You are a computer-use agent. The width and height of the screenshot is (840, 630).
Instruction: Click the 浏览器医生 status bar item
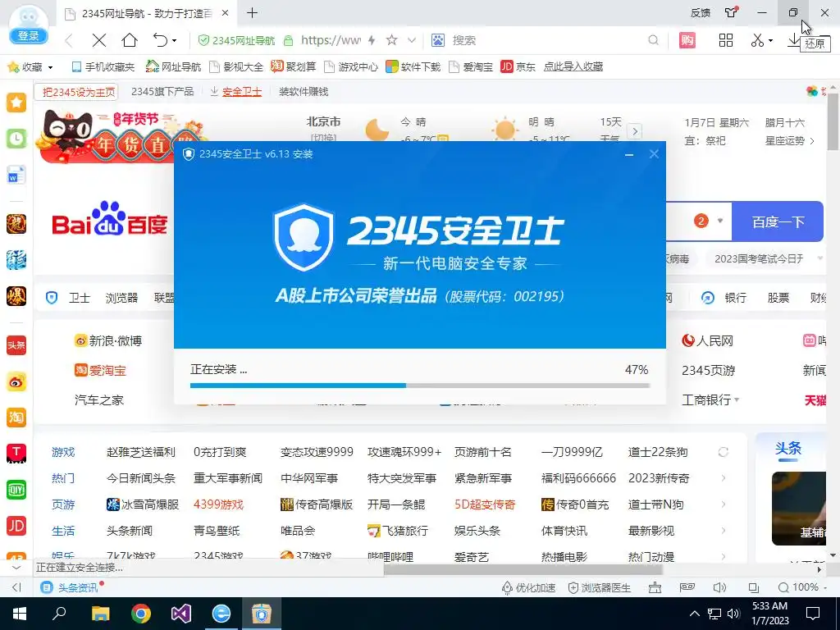(599, 587)
